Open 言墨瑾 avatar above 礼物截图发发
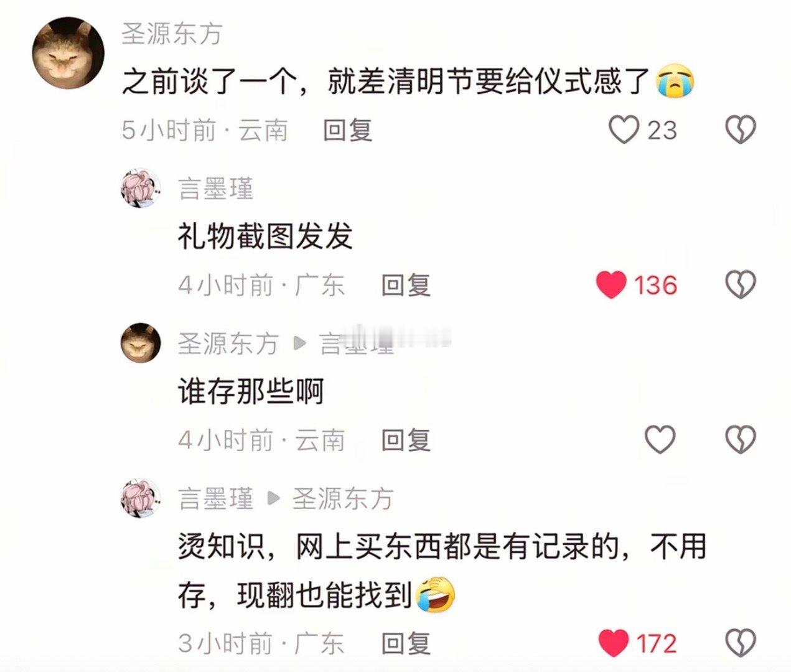 click(141, 188)
